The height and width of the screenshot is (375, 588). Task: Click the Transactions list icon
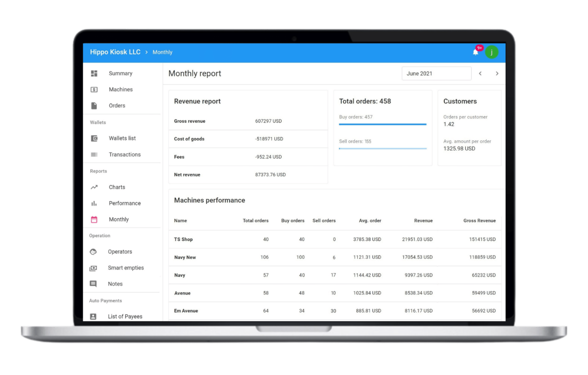click(94, 155)
